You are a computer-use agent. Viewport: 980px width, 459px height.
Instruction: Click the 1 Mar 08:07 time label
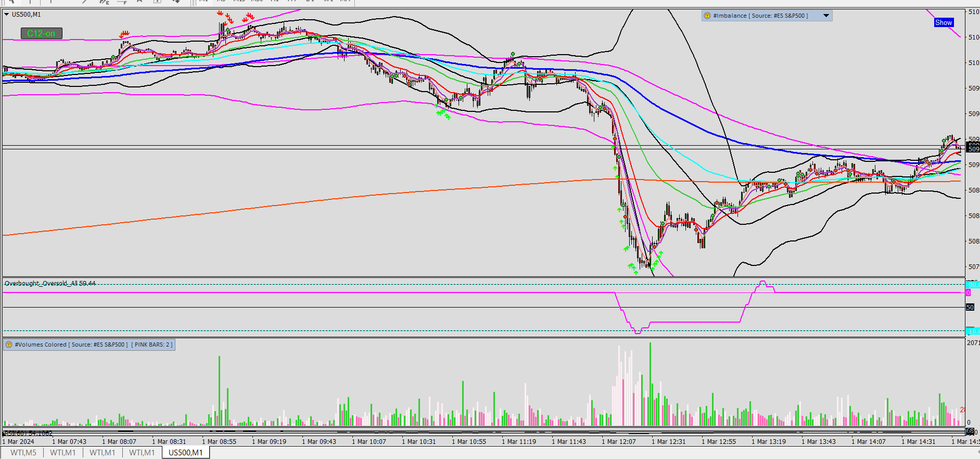click(x=119, y=441)
